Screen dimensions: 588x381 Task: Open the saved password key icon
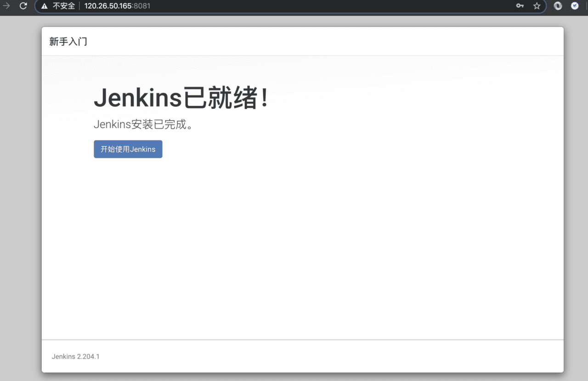520,6
